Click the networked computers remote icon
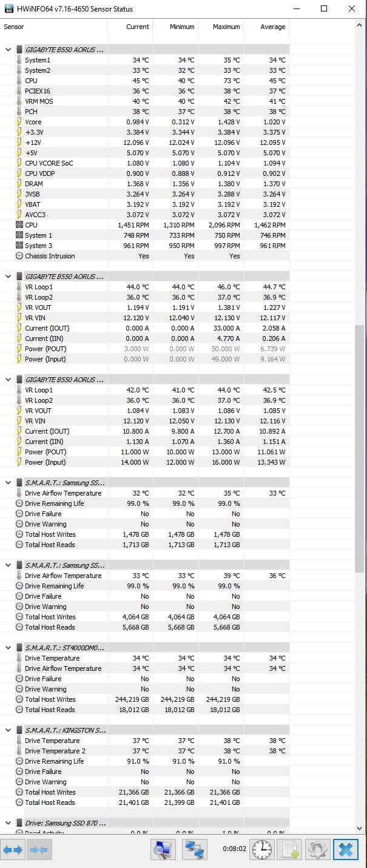Screen dimensions: 367x868 coord(195,849)
